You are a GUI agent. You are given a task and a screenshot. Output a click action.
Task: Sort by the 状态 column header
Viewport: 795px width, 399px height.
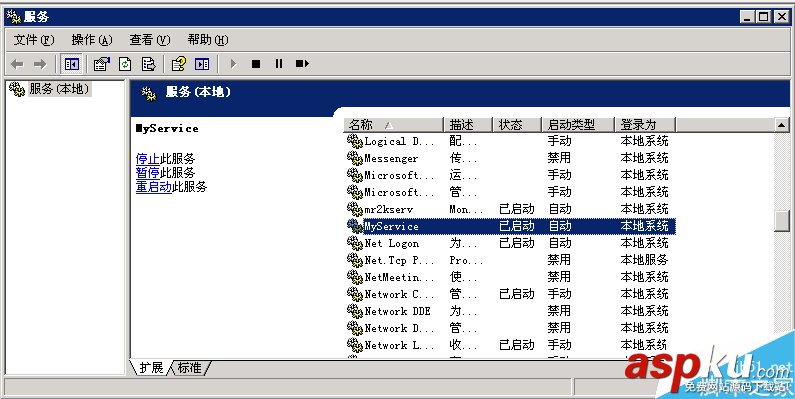pyautogui.click(x=517, y=124)
